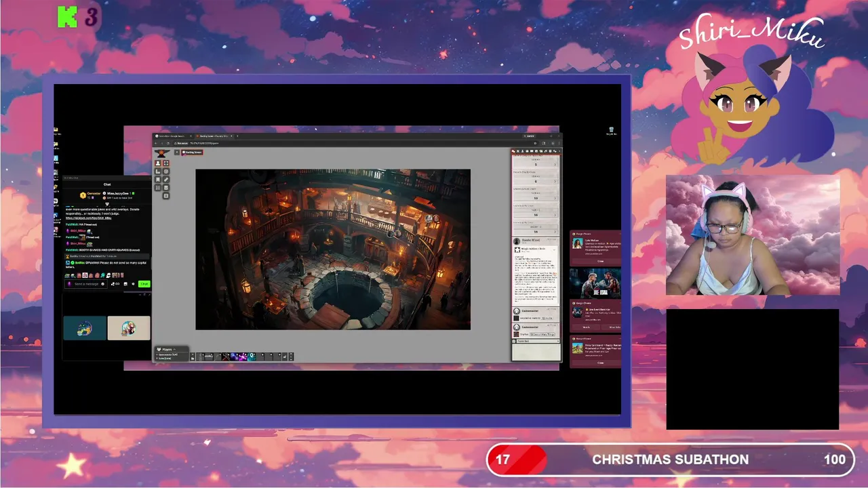The width and height of the screenshot is (868, 488).
Task: Click the Send a message field in stream chat
Action: pos(86,284)
